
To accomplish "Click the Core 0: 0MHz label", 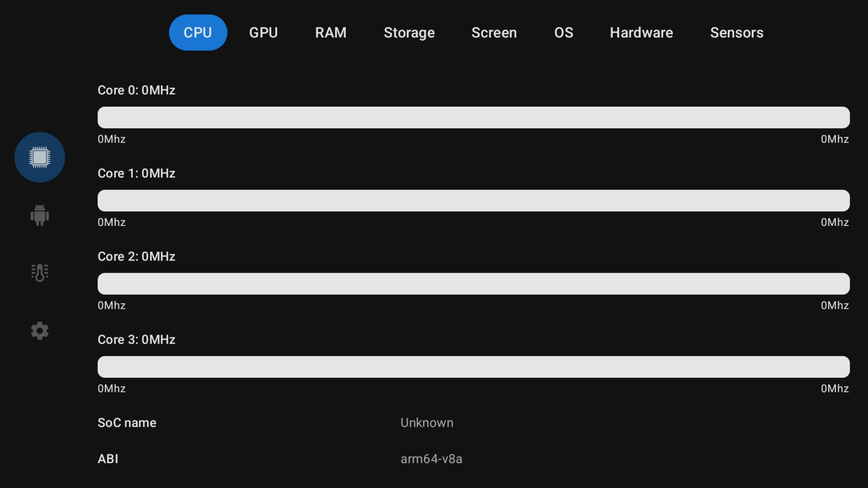I will tap(137, 90).
